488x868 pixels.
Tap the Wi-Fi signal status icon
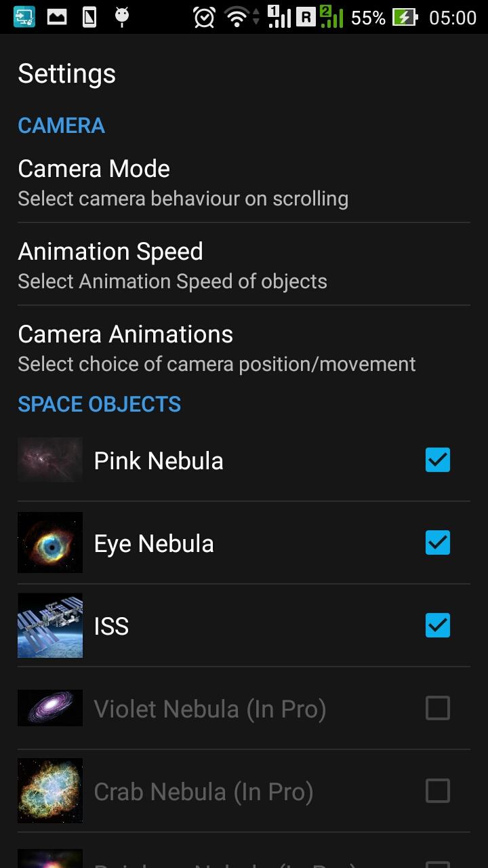coord(237,17)
